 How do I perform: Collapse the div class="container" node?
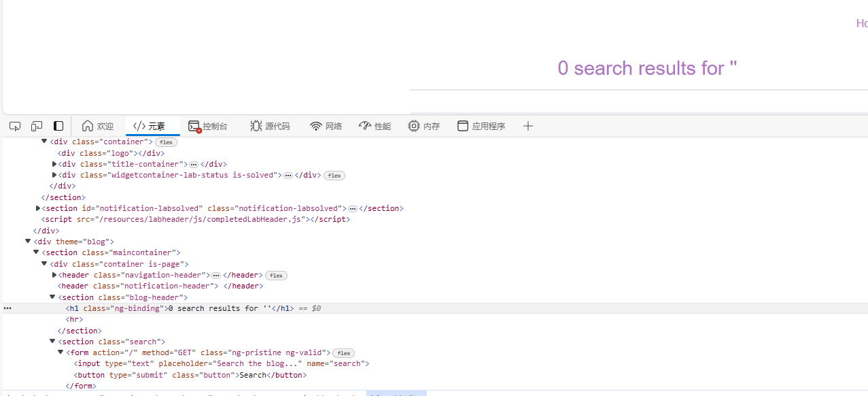click(44, 142)
